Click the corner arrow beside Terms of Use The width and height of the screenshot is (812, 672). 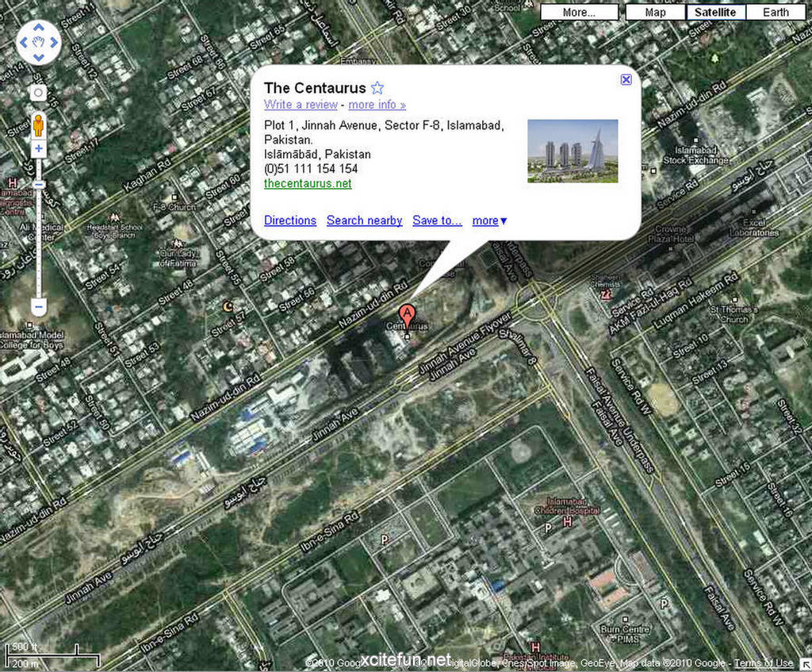point(805,662)
